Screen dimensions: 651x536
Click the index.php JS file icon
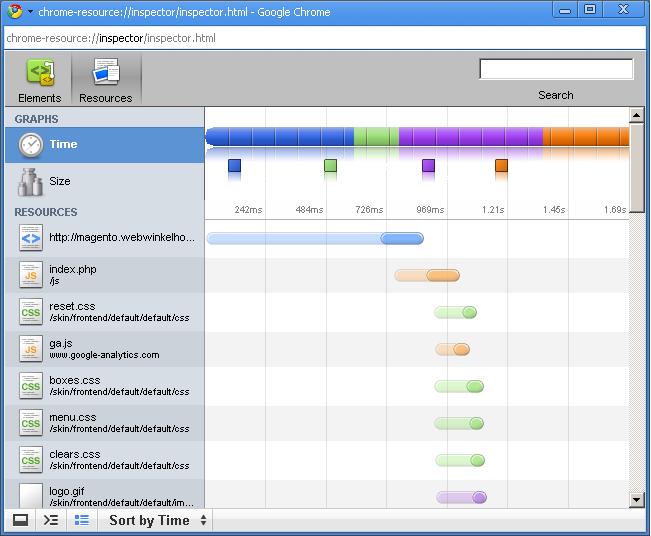(31, 274)
